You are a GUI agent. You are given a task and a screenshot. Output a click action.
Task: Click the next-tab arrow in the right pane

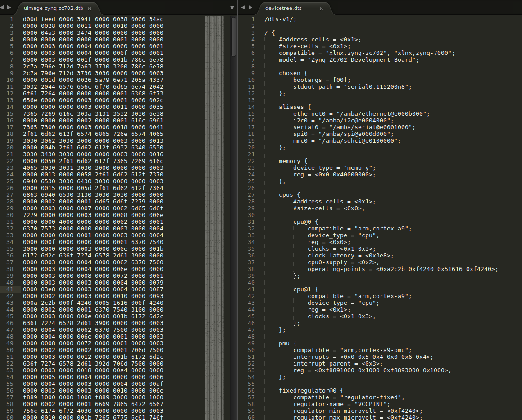[250, 8]
